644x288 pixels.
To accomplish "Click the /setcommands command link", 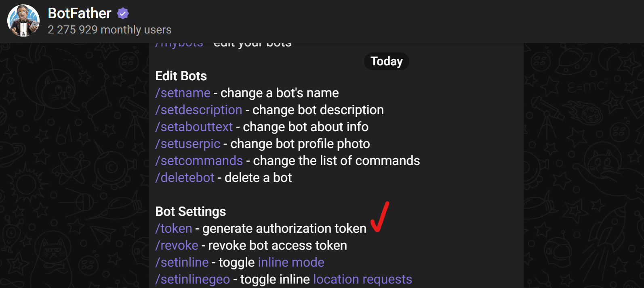I will pos(199,161).
